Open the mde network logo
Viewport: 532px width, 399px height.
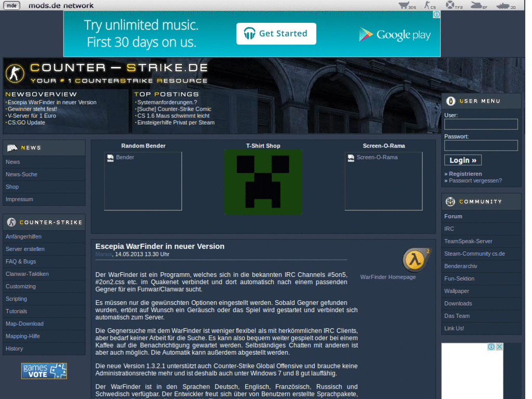12,5
